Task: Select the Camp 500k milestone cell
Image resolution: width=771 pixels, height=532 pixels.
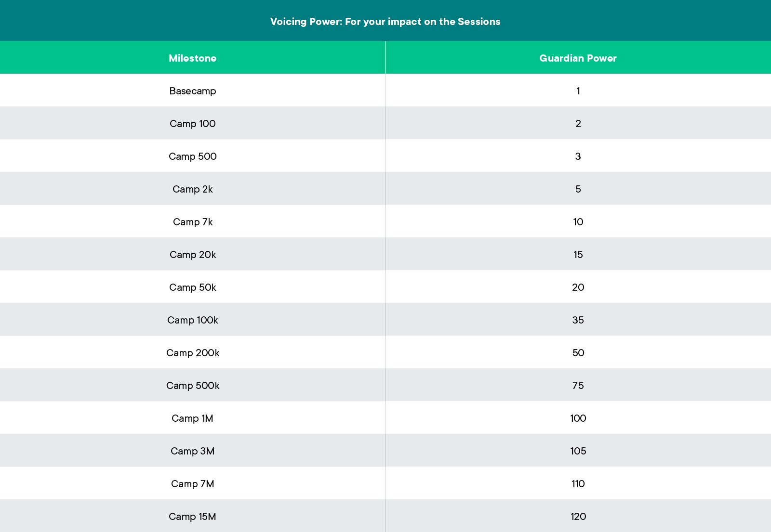Action: [x=192, y=386]
